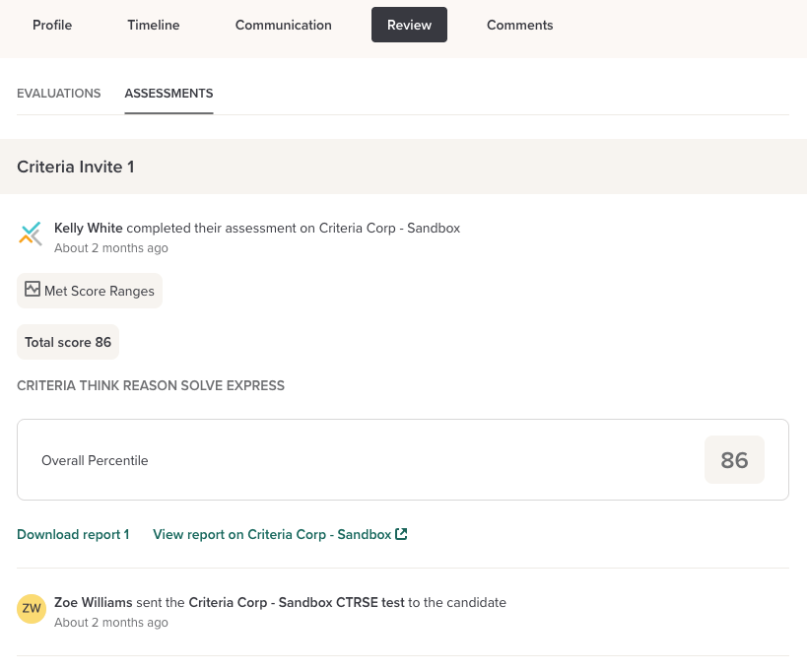Click Kelly White's name in the activity entry

coord(89,228)
